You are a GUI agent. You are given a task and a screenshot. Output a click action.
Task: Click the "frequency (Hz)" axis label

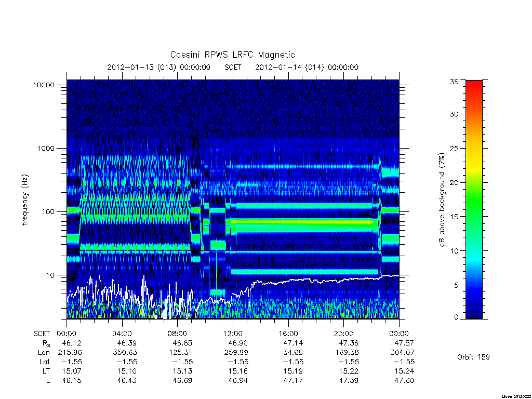coord(24,200)
